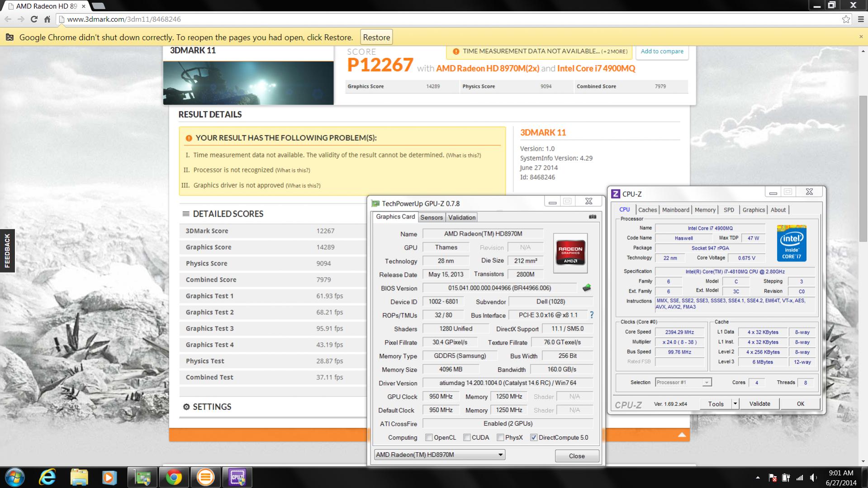Click the Bus Interface question mark
868x488 pixels.
point(592,315)
